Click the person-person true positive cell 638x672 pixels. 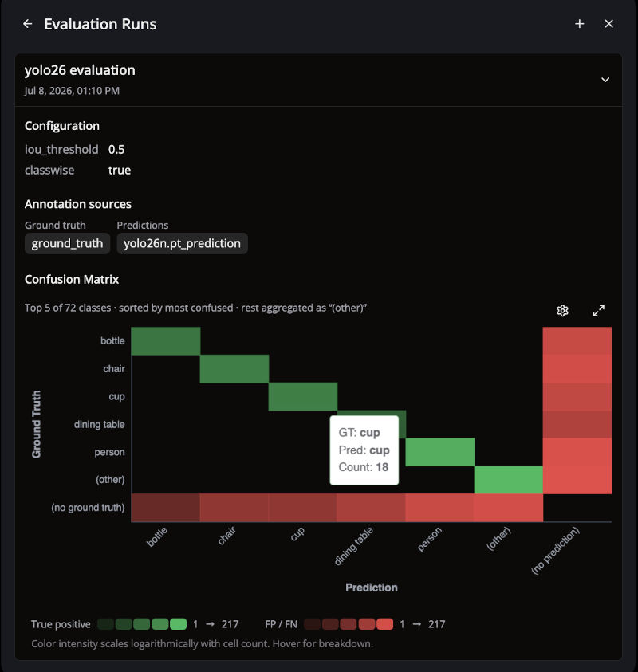pos(440,452)
